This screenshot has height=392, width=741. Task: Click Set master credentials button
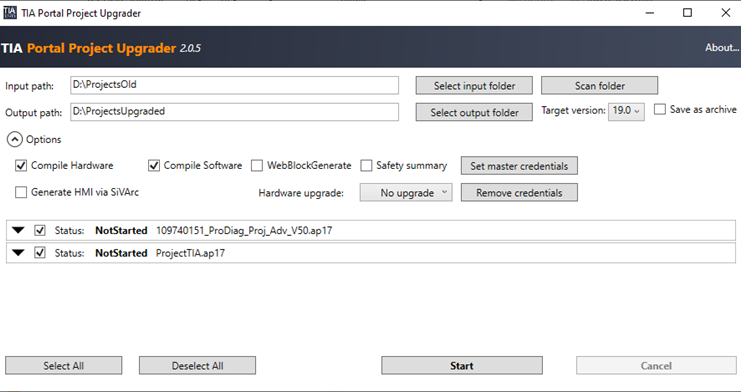[x=519, y=166]
